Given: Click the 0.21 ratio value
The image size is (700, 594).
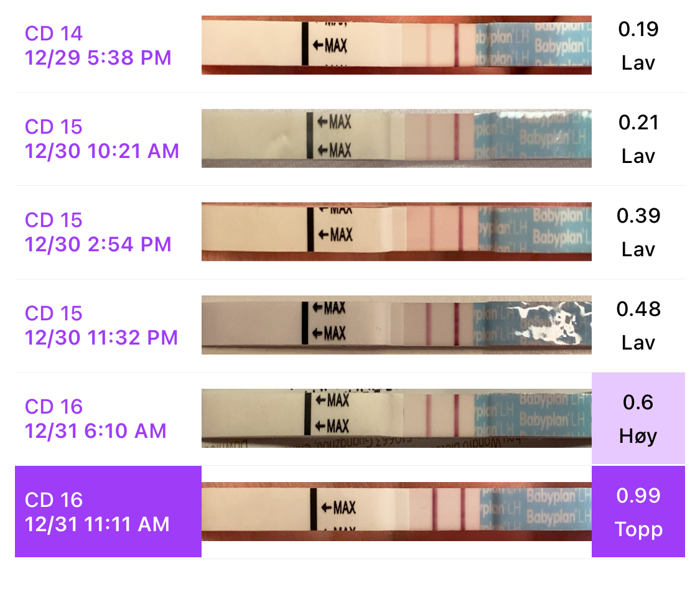Looking at the screenshot, I should [x=638, y=123].
